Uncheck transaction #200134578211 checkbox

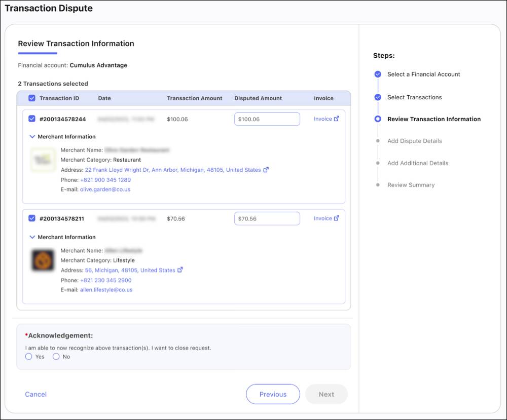pos(31,218)
